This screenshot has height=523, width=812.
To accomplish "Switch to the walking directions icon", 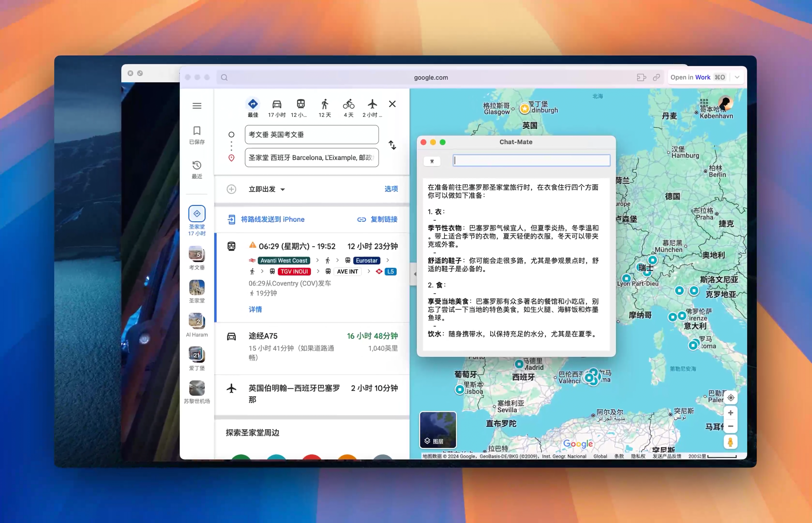I will pos(324,105).
